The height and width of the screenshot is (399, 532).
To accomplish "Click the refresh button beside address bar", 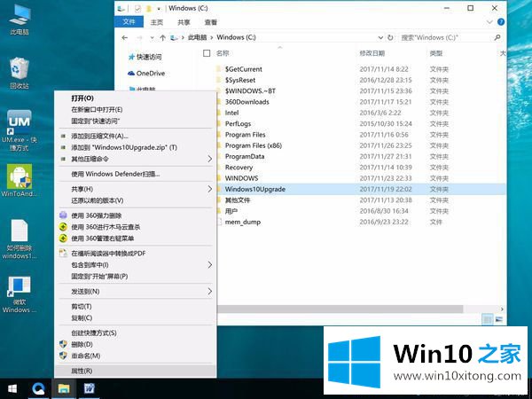I will pos(389,37).
